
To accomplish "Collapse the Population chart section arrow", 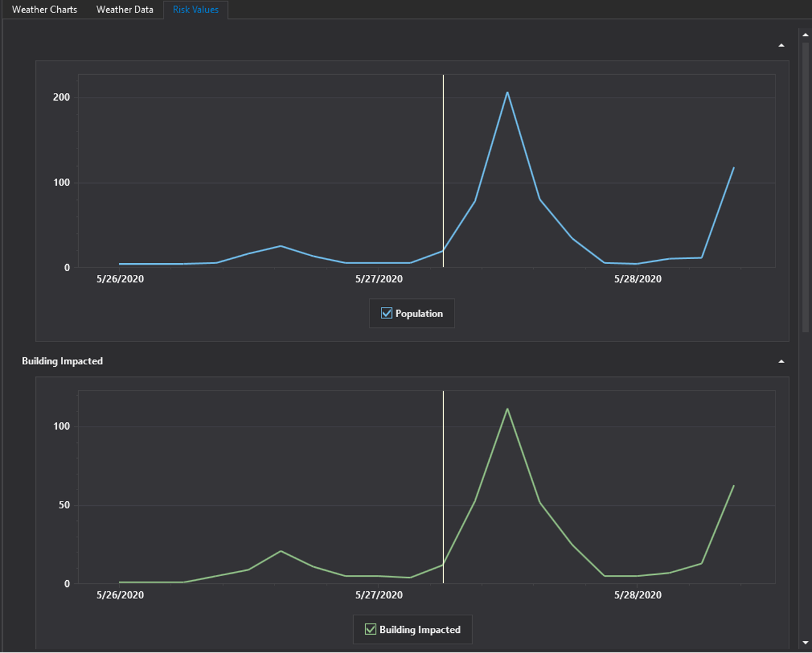I will pyautogui.click(x=781, y=45).
